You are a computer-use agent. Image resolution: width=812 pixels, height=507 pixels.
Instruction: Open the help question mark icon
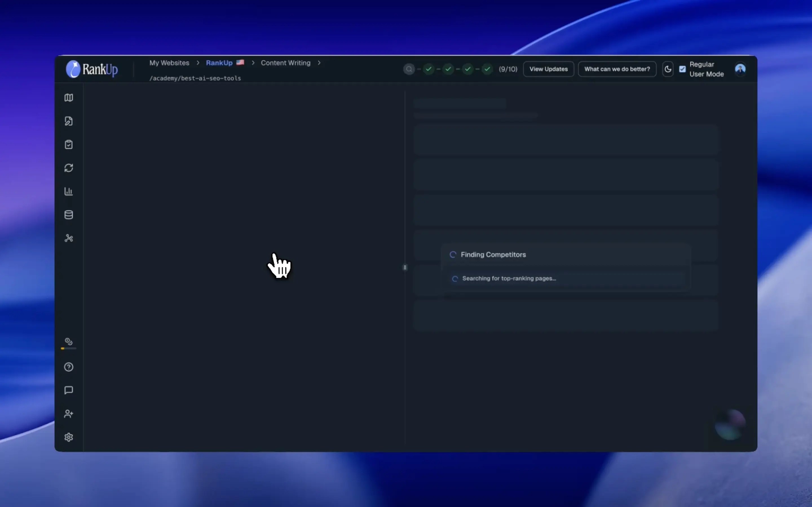[69, 367]
